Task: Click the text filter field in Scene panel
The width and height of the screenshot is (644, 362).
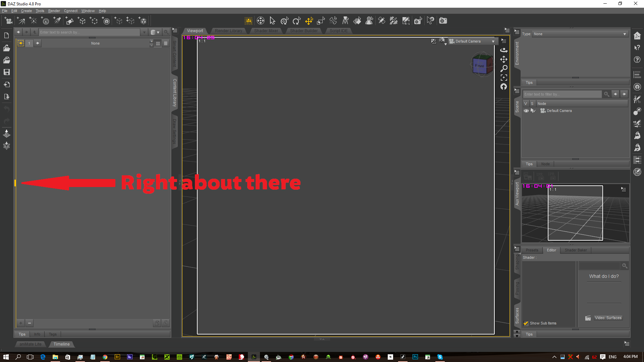Action: [562, 94]
